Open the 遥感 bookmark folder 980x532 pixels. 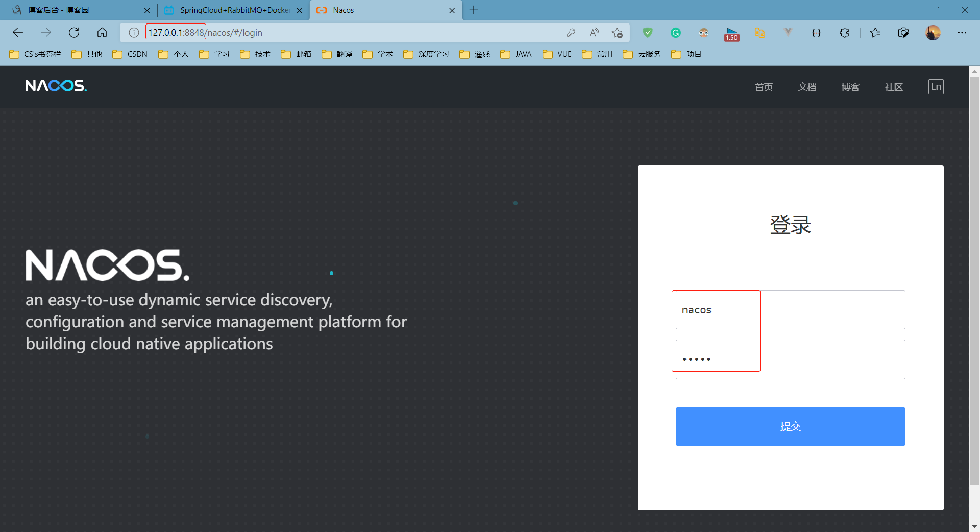pyautogui.click(x=475, y=54)
